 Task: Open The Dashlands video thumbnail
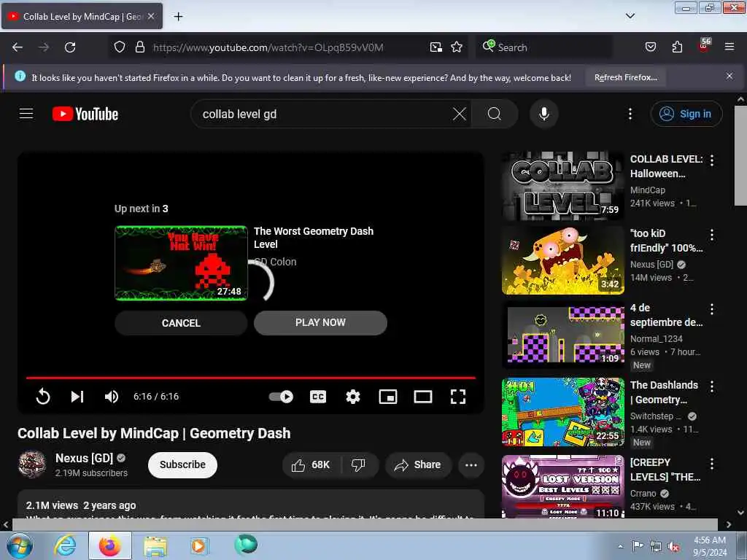coord(562,412)
